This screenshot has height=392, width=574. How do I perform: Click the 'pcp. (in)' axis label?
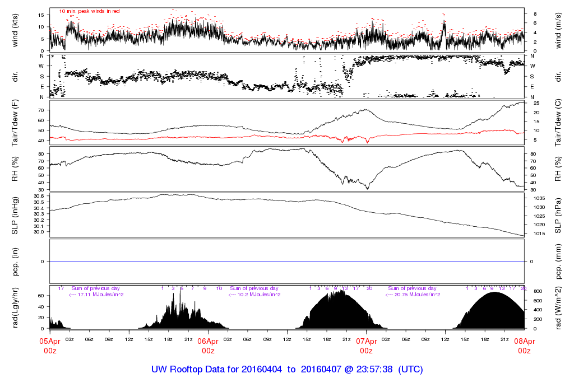[x=15, y=262]
